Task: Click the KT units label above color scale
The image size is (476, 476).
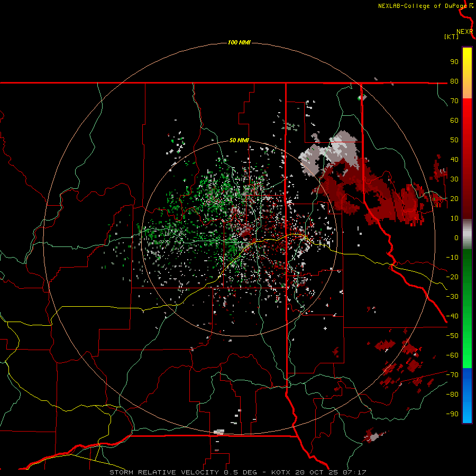Action: [451, 36]
